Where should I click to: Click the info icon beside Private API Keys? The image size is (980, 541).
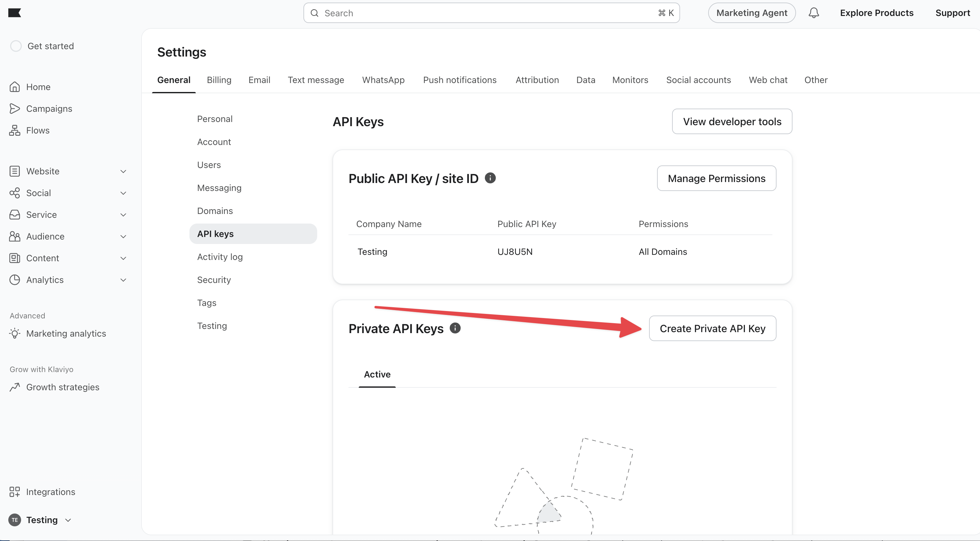coord(455,328)
